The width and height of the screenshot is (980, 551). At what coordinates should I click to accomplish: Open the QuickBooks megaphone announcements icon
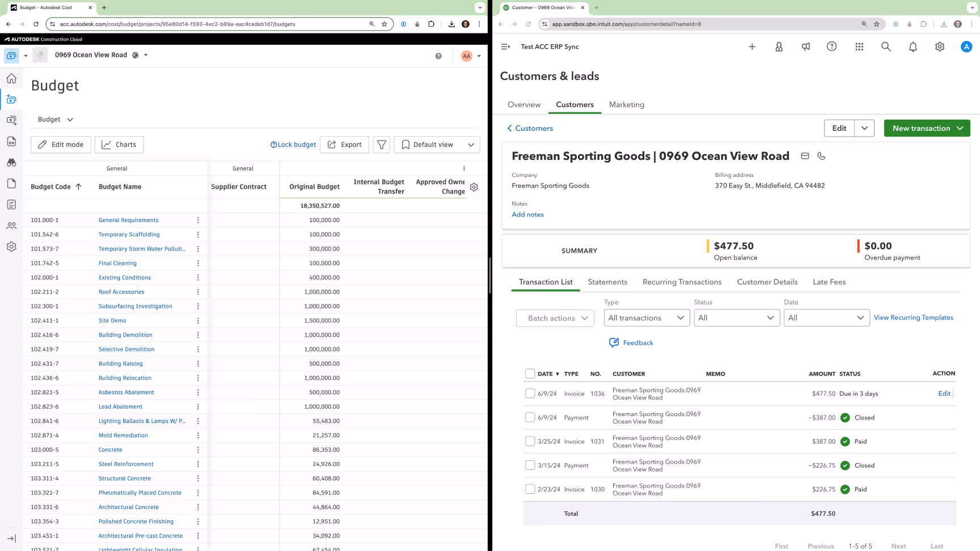pyautogui.click(x=805, y=46)
